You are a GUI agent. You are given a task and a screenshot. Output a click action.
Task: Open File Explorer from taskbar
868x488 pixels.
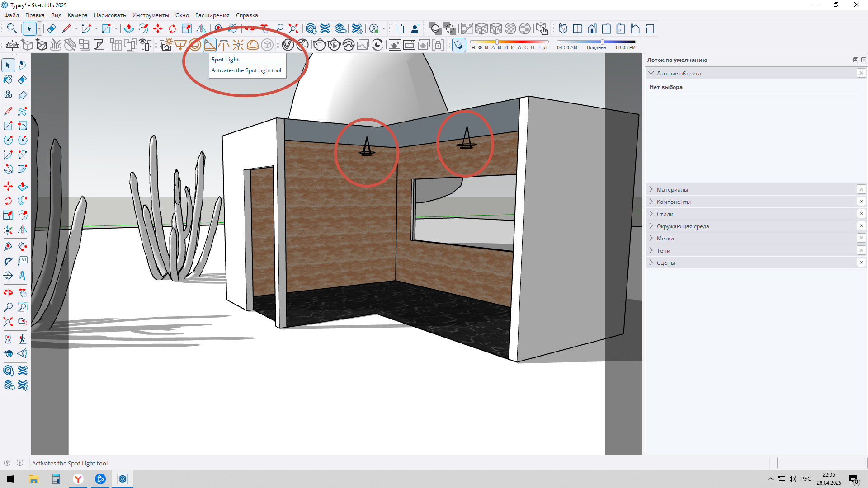pos(33,479)
